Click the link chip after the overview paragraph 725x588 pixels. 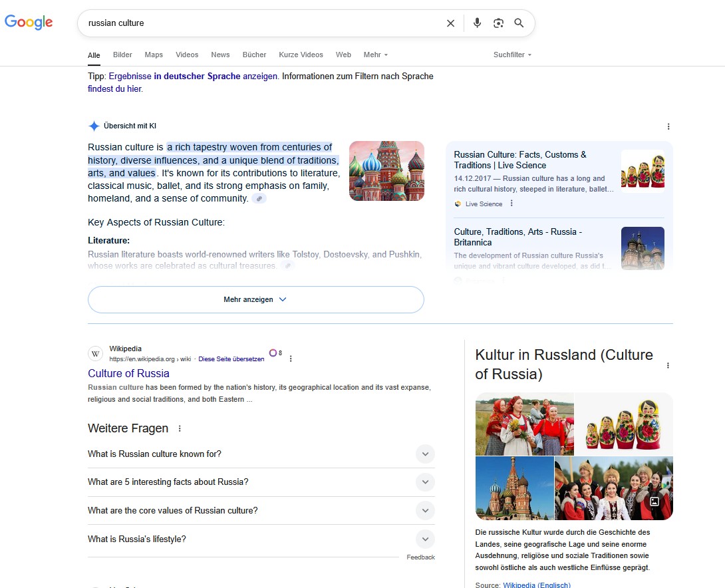pos(259,199)
